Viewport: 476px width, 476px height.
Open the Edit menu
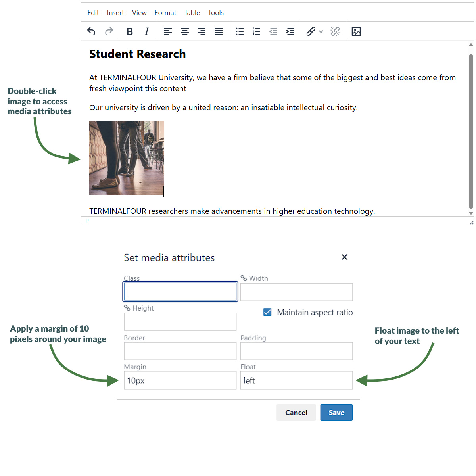(x=93, y=12)
